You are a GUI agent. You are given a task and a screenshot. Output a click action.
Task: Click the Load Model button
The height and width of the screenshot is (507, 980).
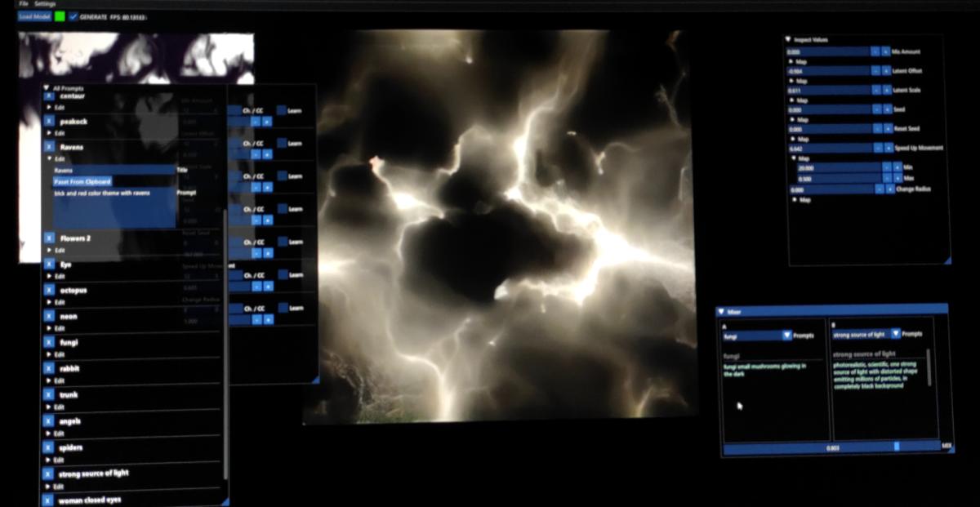pos(35,16)
